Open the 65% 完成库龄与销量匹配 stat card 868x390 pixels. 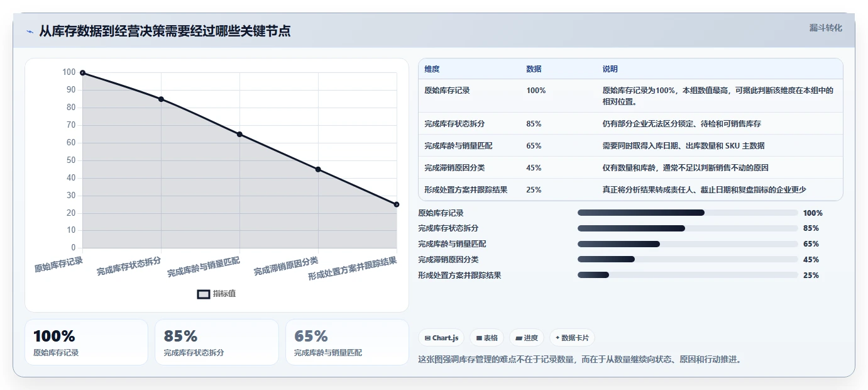[347, 342]
